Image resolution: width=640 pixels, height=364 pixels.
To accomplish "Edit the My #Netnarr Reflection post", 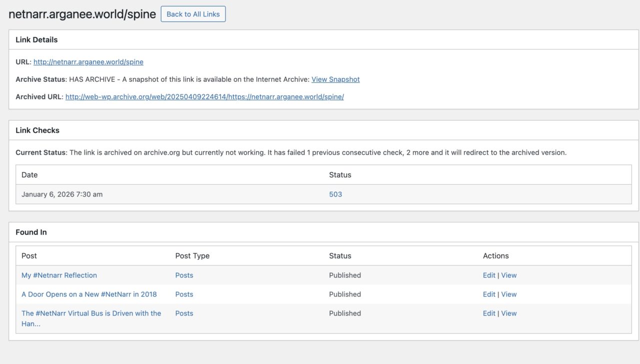I will [489, 275].
